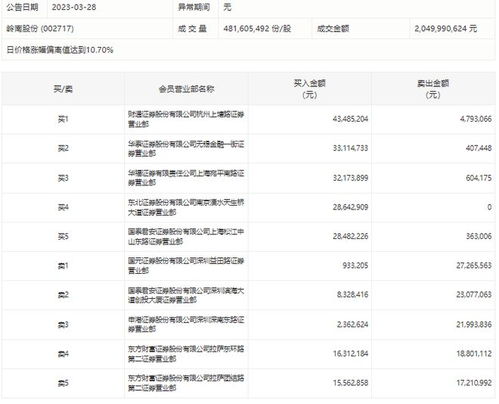Click sell amount 0 in 买4 row
Screen dimensions: 499x404
(489, 207)
